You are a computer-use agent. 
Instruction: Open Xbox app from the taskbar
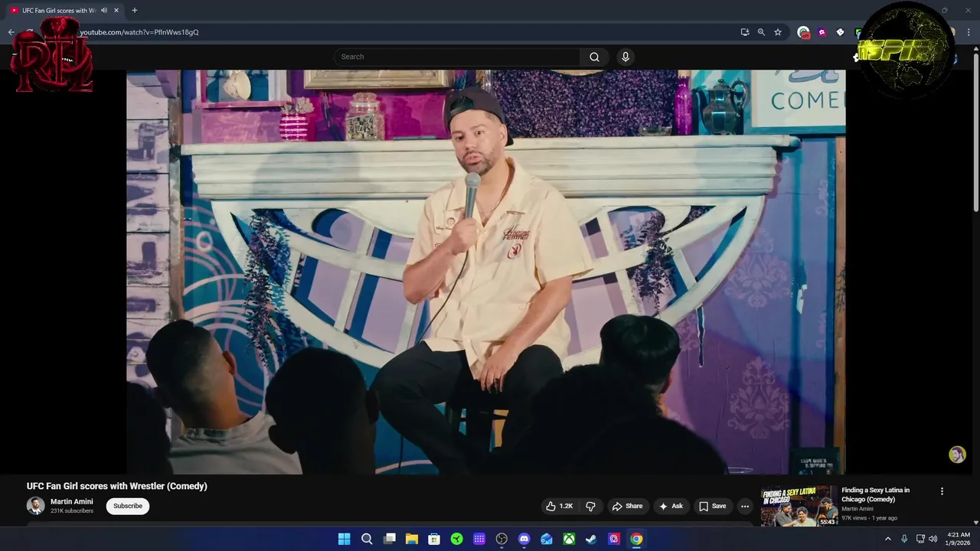click(x=569, y=539)
